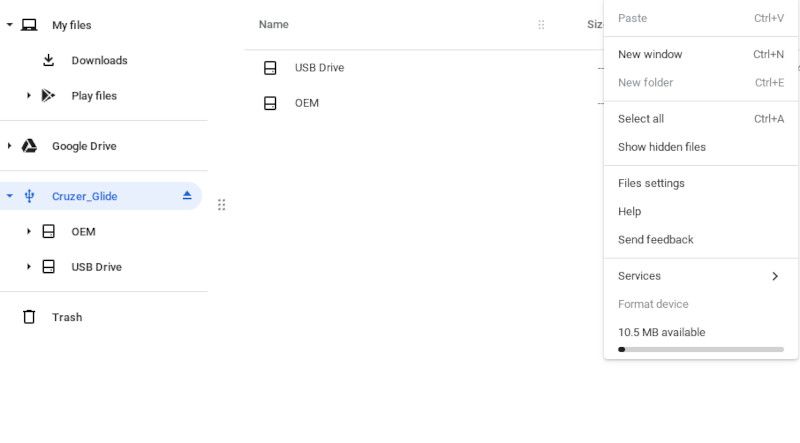The width and height of the screenshot is (800, 443).
Task: Choose New window from the menu
Action: [650, 54]
